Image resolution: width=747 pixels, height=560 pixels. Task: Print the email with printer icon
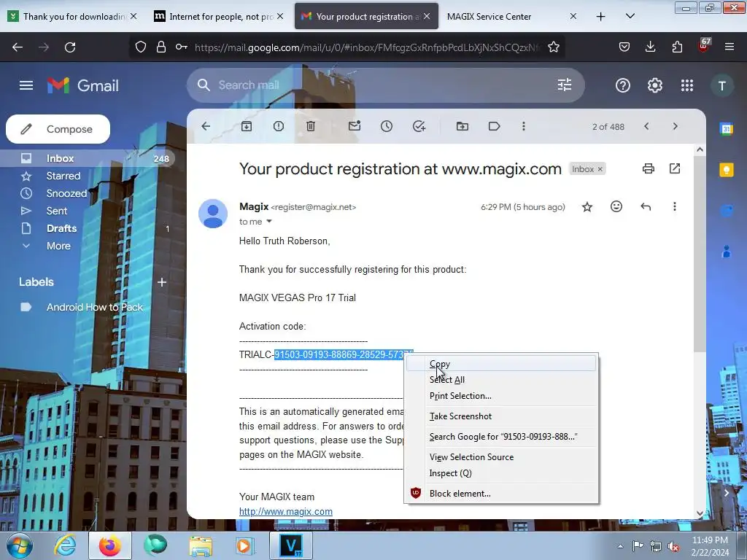[x=649, y=168]
